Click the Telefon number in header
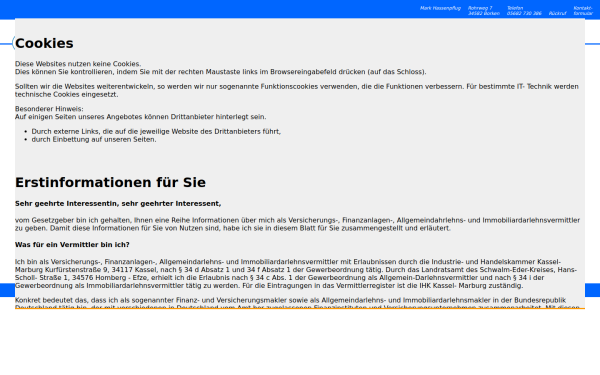The image size is (600, 375). click(524, 10)
